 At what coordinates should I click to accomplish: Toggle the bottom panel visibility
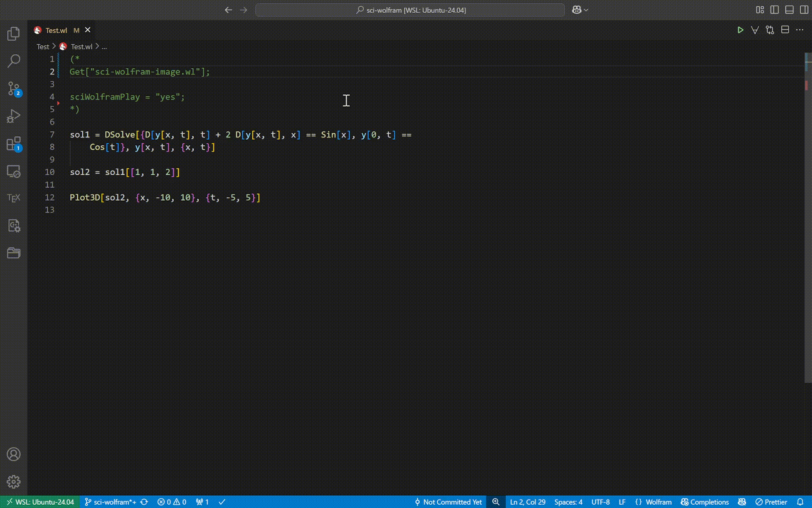790,10
